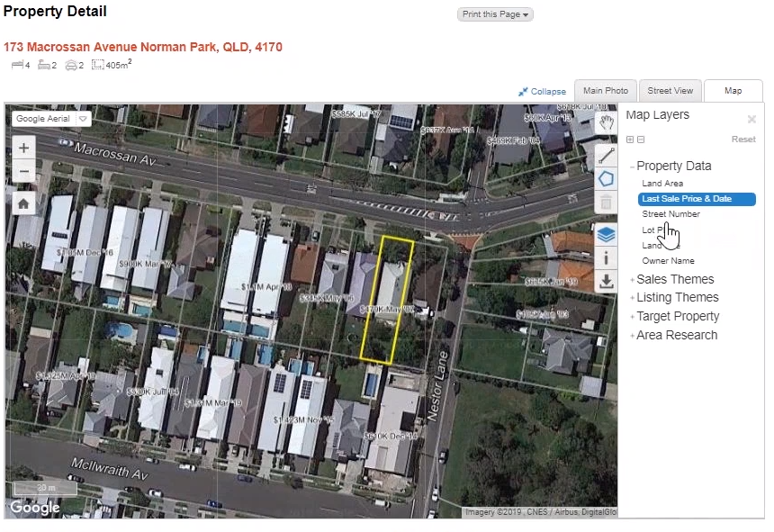
Task: Click the download icon on the map toolbar
Action: pyautogui.click(x=606, y=282)
